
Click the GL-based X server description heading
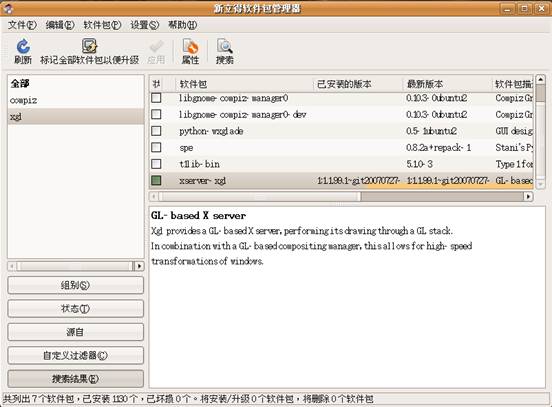[x=199, y=215]
